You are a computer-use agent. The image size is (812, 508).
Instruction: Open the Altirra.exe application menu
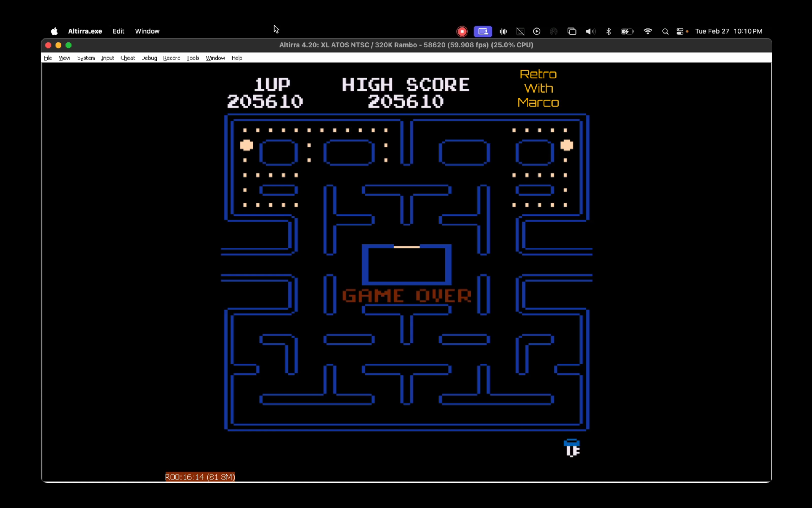point(85,31)
